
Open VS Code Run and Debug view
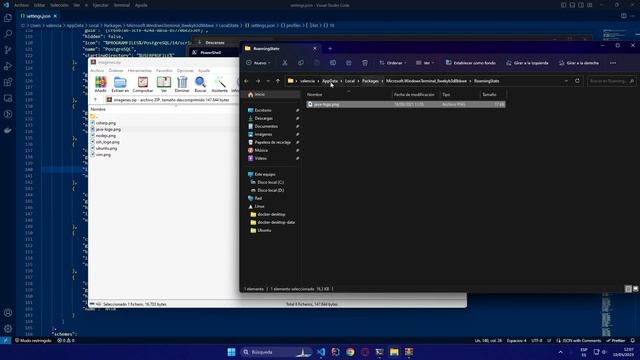(8, 66)
